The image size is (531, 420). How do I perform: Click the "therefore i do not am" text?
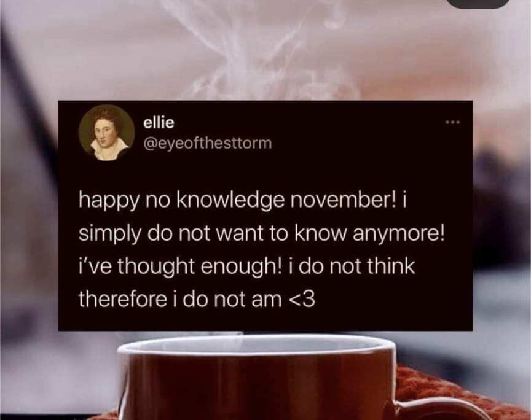tap(180, 299)
